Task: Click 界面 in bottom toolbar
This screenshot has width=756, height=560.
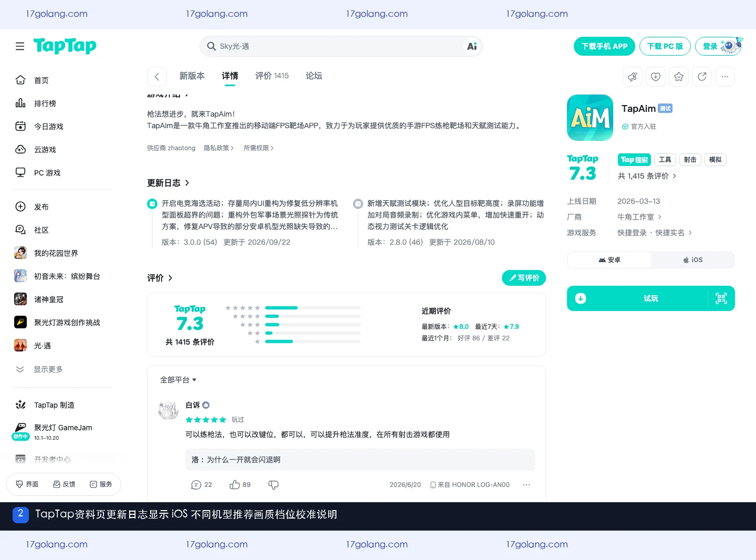Action: 27,484
